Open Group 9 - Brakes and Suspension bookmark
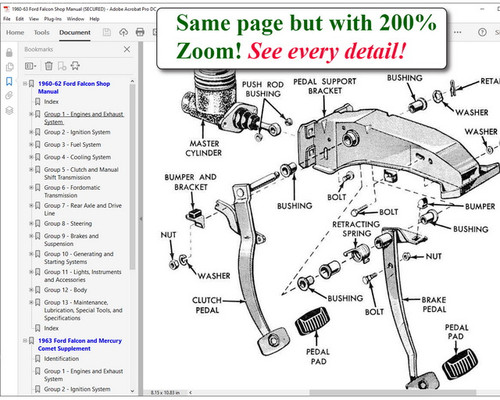Viewport: 500px width, 400px height. pos(71,240)
